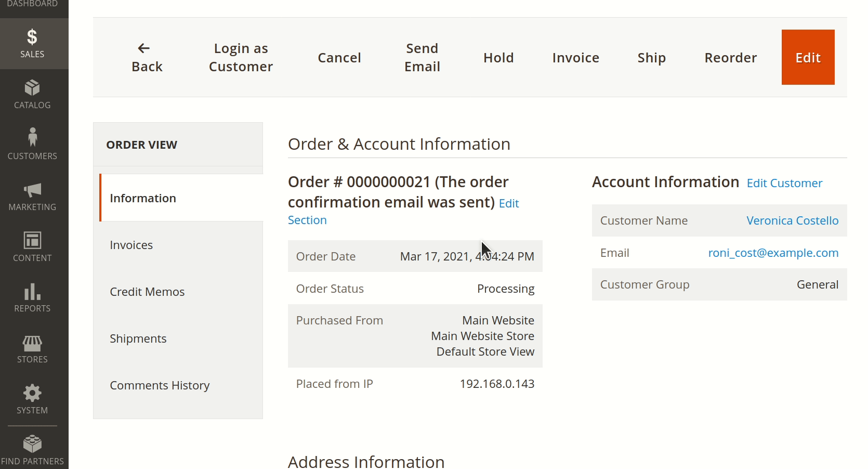Open the Find Partners icon
Viewport: 868px width, 469px height.
32,444
